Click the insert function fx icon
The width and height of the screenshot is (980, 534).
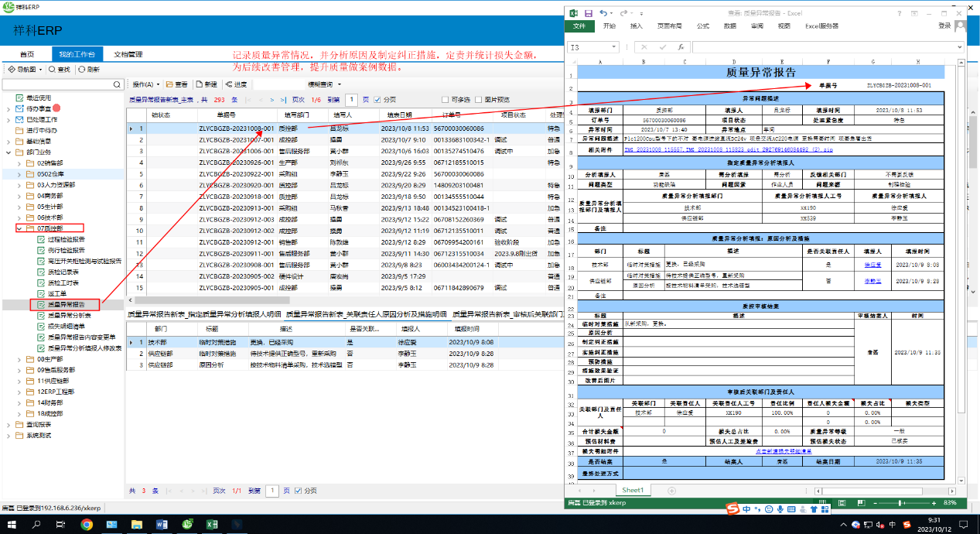[x=681, y=47]
